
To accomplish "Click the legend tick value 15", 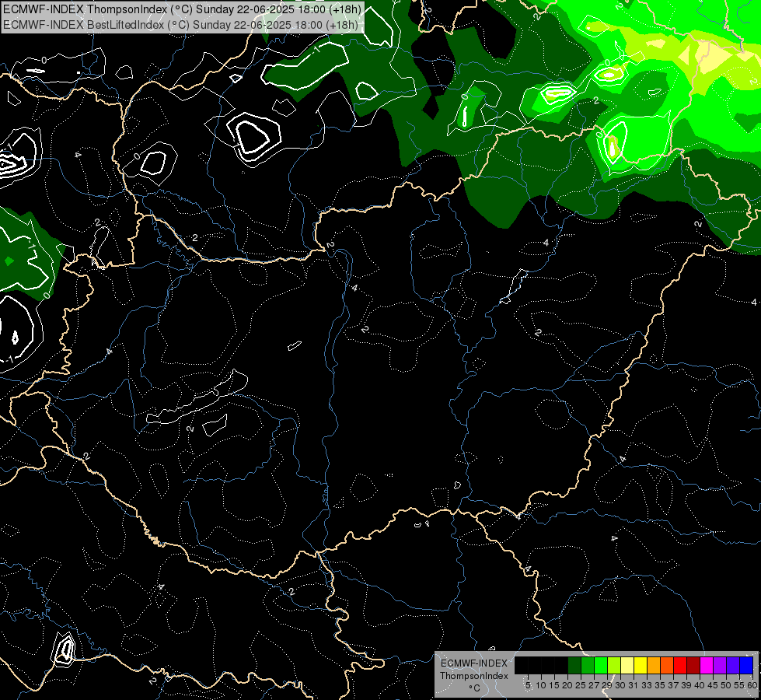I will tap(554, 685).
